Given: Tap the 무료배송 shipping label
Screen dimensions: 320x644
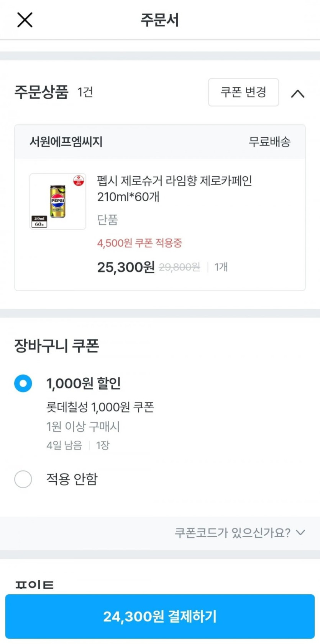Looking at the screenshot, I should click(x=269, y=142).
